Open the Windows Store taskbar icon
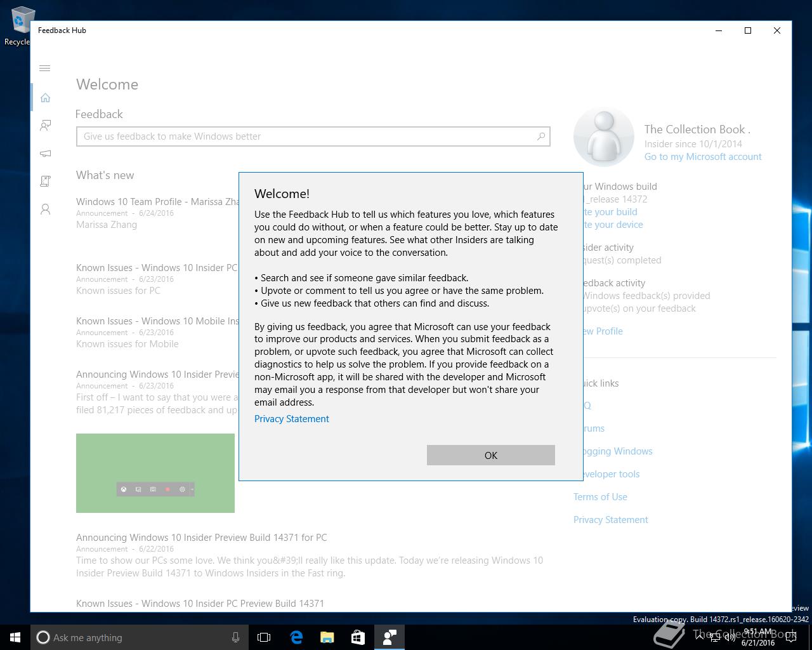Screen dimensions: 812x650 coord(358,637)
